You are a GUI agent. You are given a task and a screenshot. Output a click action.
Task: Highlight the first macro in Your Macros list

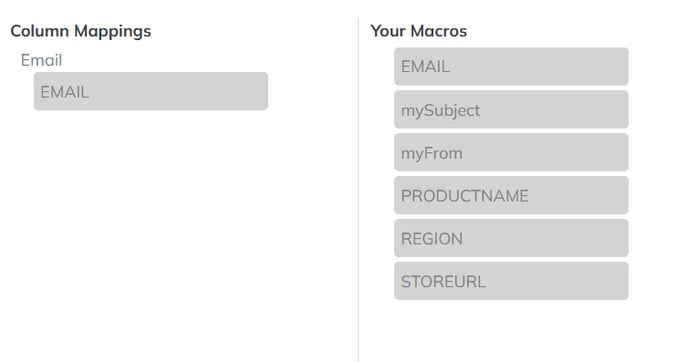[511, 67]
